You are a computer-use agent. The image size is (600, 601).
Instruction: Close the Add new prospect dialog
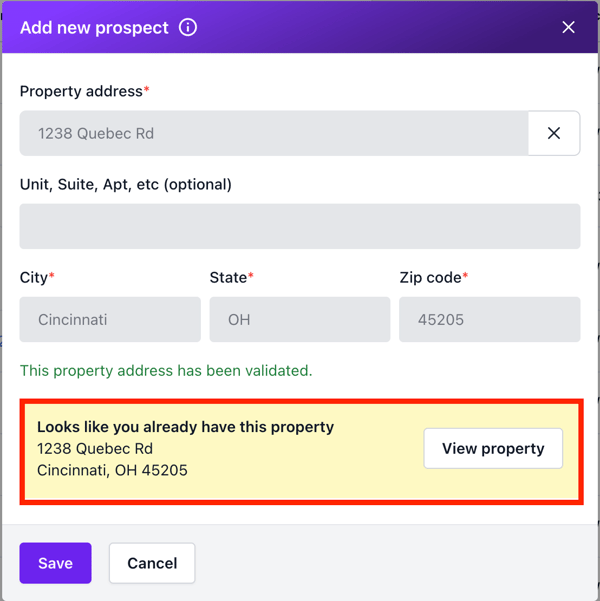pos(568,28)
